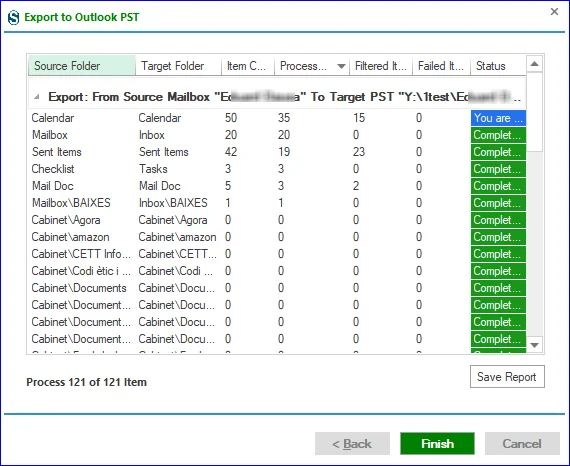Open the Processed column sort dropdown arrow
Image resolution: width=570 pixels, height=466 pixels.
coord(341,66)
